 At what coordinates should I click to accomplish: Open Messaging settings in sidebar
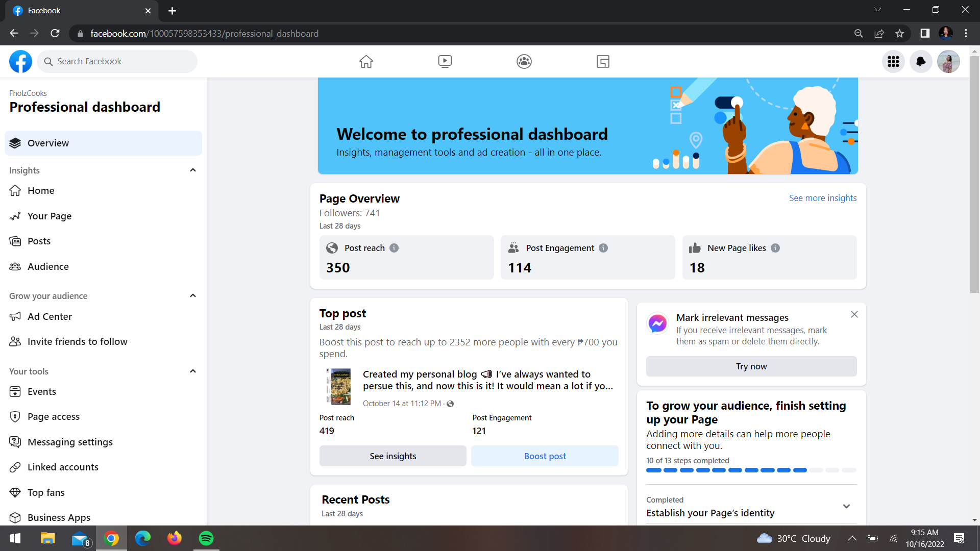[70, 442]
